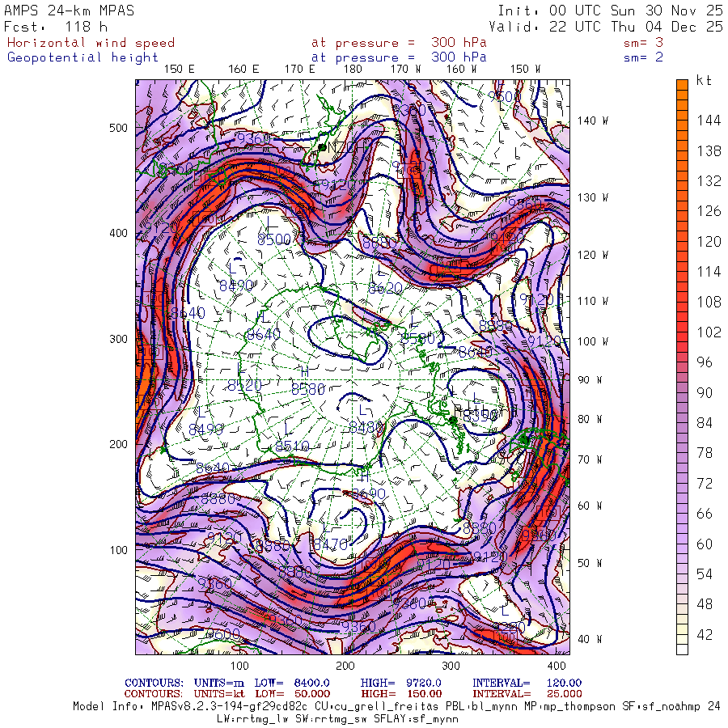Click the red 'at pressure = 300 hPa' text

click(399, 43)
